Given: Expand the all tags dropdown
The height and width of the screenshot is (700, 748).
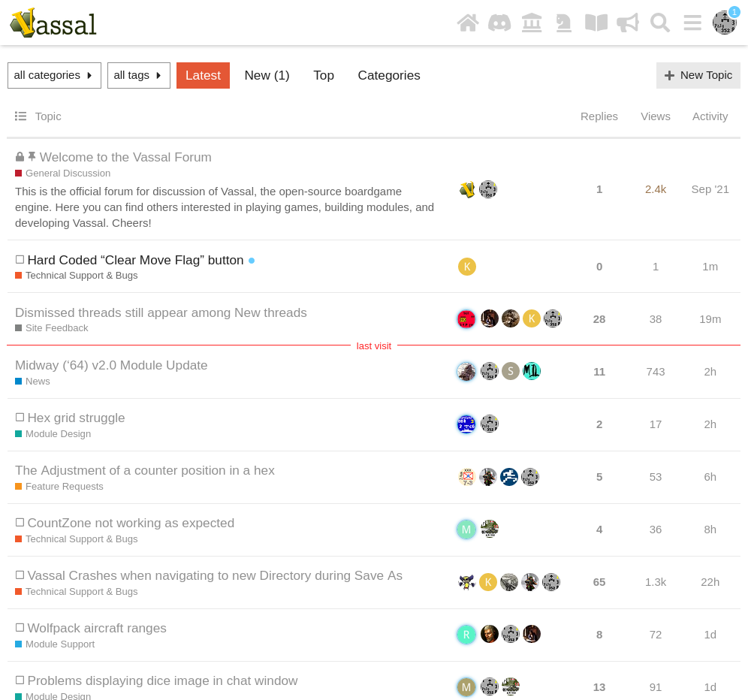Looking at the screenshot, I should pyautogui.click(x=139, y=75).
